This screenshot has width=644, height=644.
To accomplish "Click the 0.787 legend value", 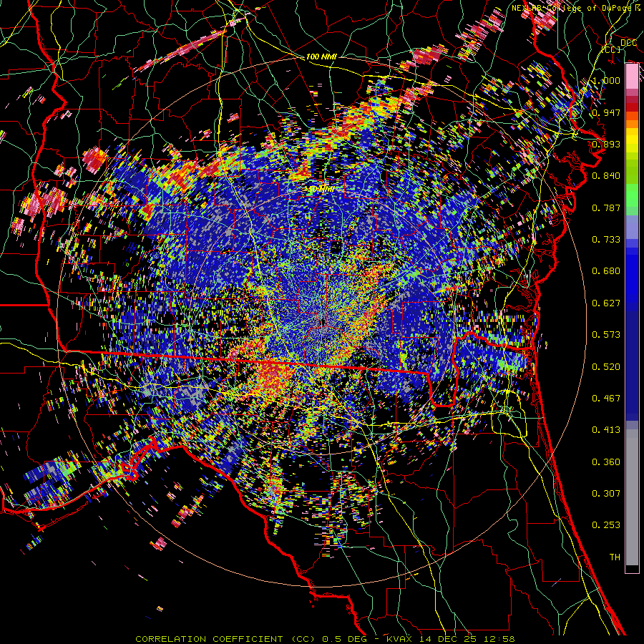I will tap(606, 208).
